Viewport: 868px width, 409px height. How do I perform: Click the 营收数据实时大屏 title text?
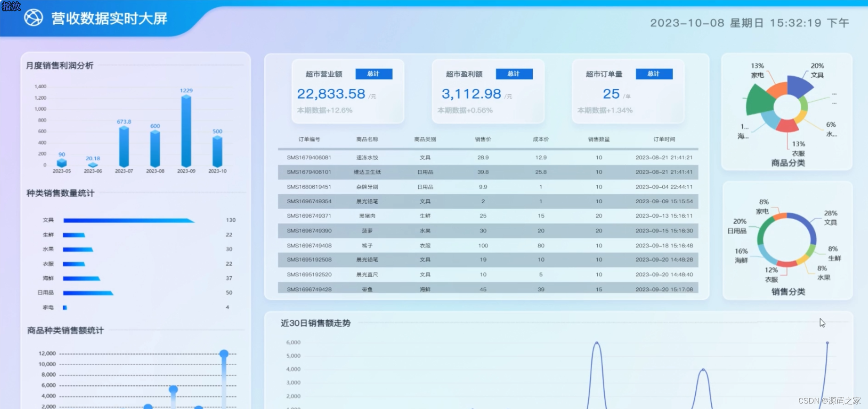click(x=109, y=18)
